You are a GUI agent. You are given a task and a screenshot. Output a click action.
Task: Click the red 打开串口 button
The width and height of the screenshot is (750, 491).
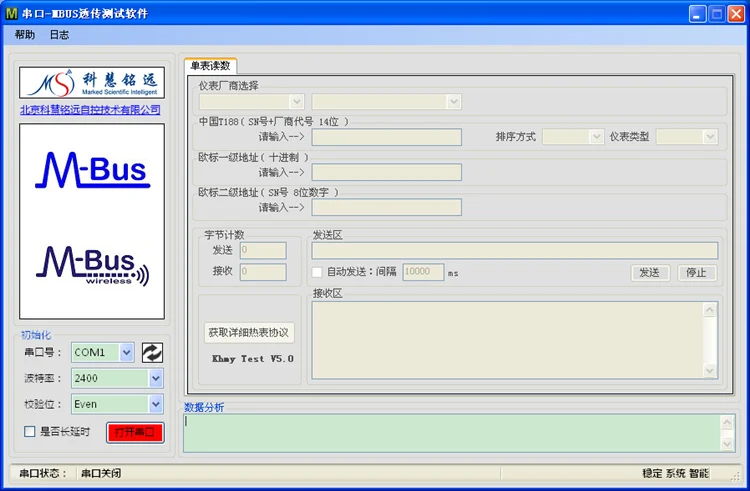point(135,433)
